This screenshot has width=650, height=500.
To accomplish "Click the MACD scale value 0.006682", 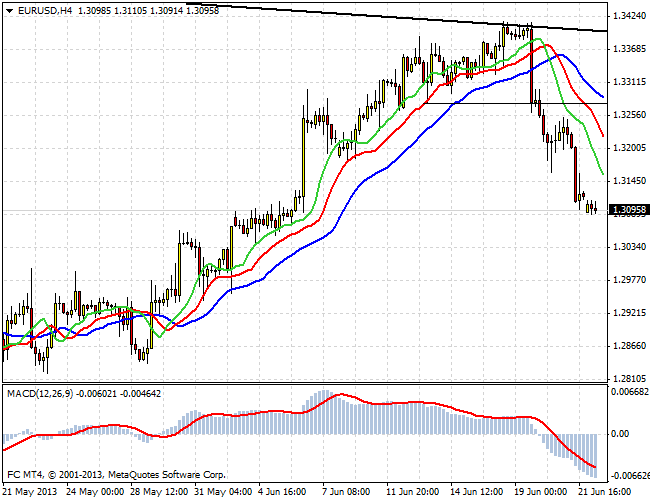I will (x=630, y=392).
